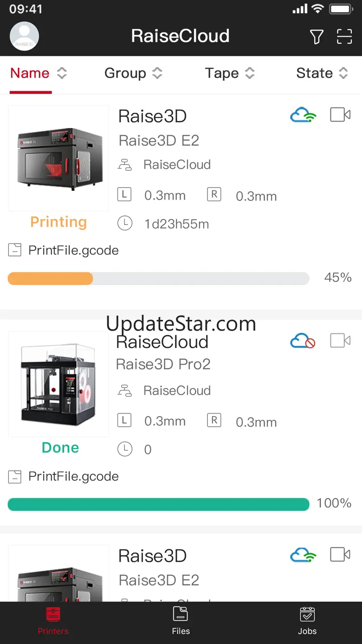362x644 pixels.
Task: Switch to the Files tab
Action: (181, 620)
